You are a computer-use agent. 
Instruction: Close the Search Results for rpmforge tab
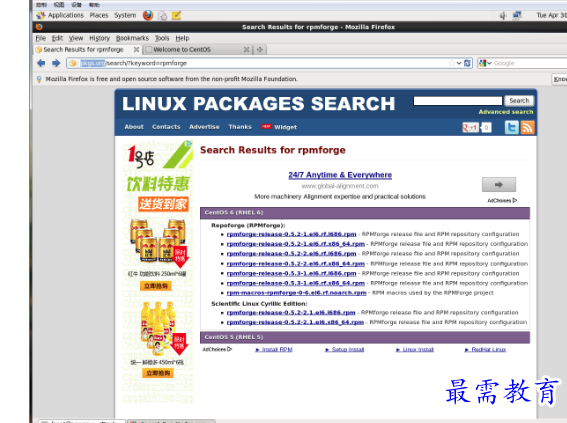(136, 50)
